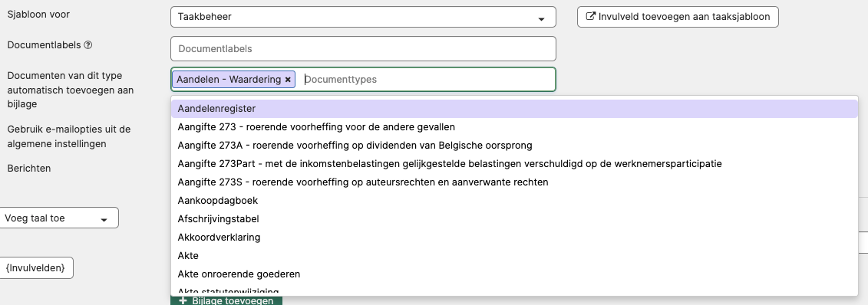
Task: Click the Documentlabels help question icon
Action: [88, 45]
